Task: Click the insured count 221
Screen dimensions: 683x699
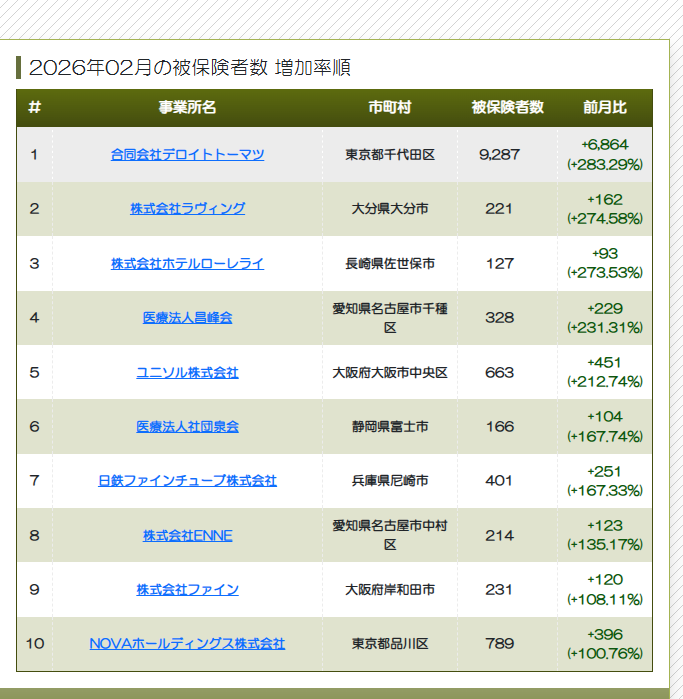Action: point(499,209)
